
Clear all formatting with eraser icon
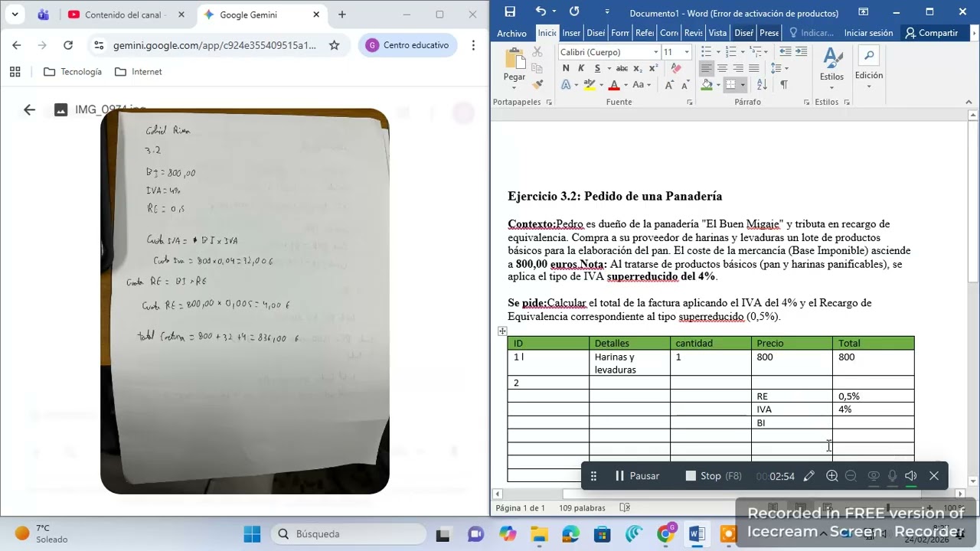pyautogui.click(x=676, y=68)
